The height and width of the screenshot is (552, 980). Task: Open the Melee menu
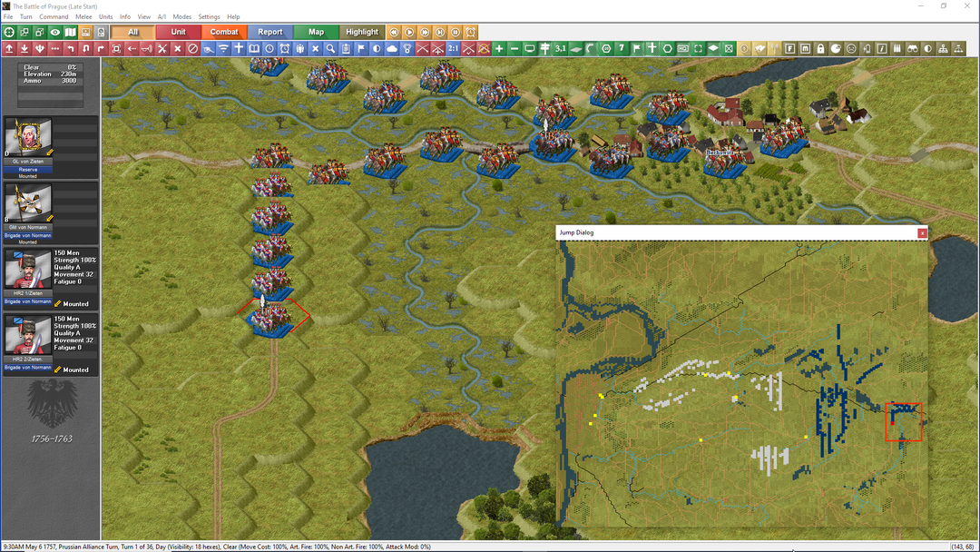coord(83,17)
